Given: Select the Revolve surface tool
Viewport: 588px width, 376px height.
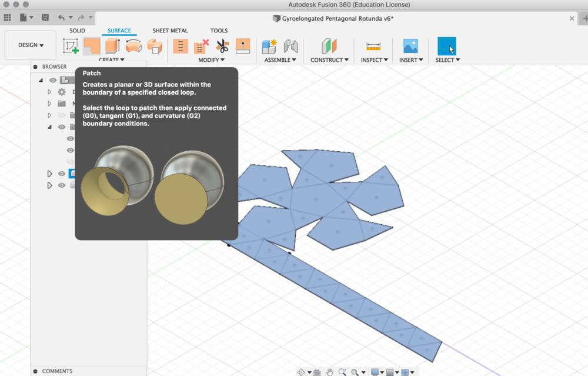Looking at the screenshot, I should [133, 46].
